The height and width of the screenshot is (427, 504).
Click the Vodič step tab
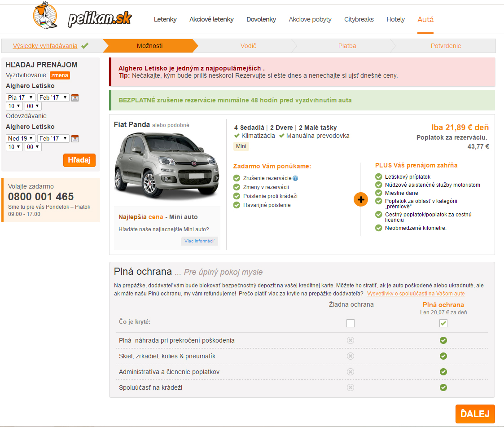[249, 46]
